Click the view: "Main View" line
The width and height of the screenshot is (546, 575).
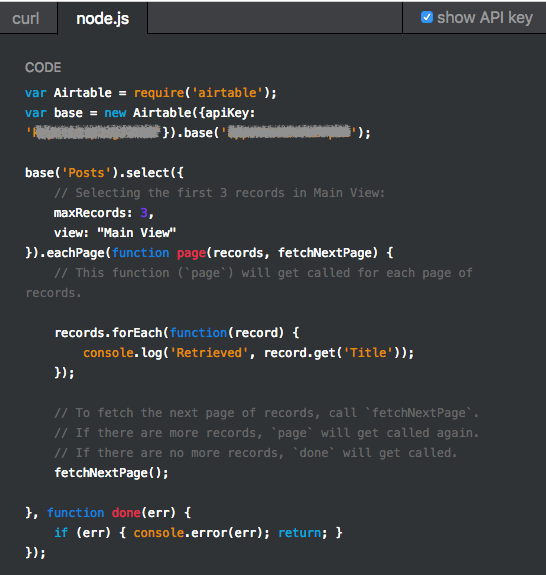[x=115, y=233]
